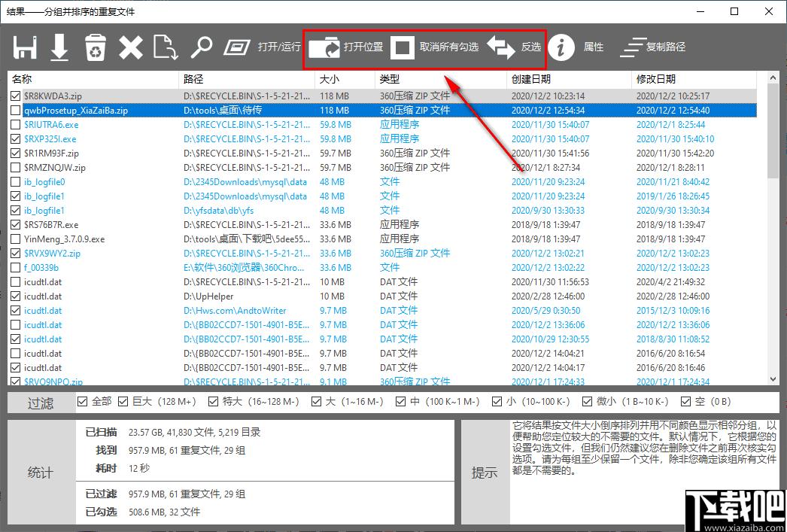Click the 反选 arrows icon
The image size is (787, 532).
point(501,47)
